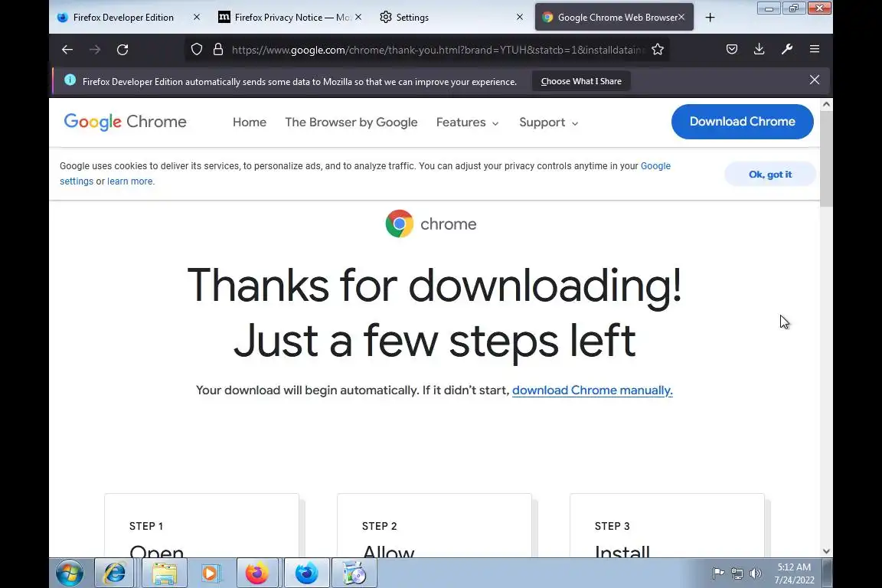This screenshot has height=588, width=882.
Task: Open Action Center flag in system tray
Action: (x=718, y=573)
